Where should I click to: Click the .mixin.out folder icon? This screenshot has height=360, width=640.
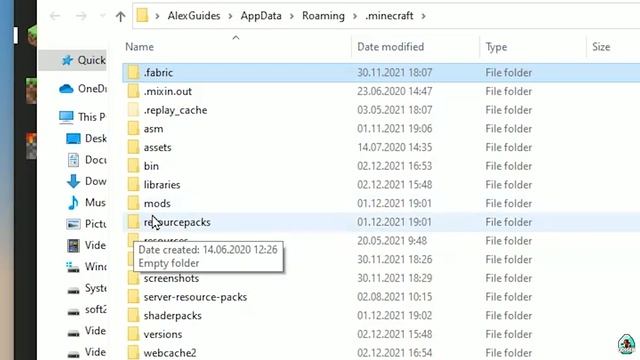133,91
